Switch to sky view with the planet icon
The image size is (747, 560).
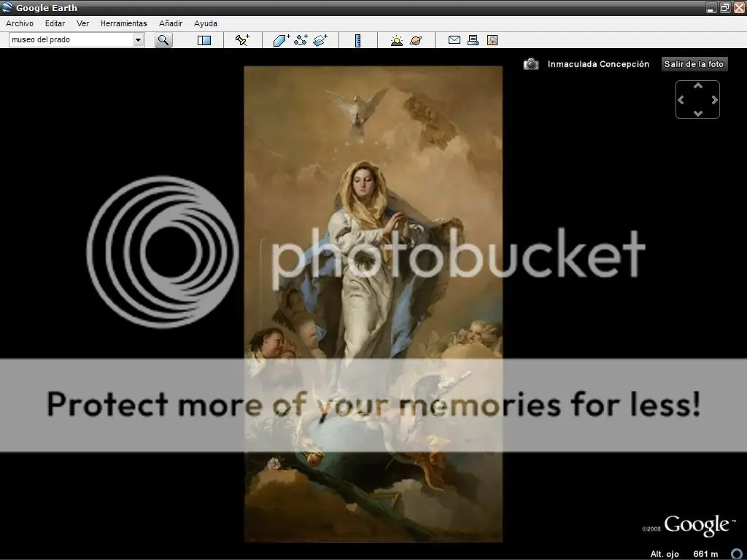pyautogui.click(x=416, y=41)
